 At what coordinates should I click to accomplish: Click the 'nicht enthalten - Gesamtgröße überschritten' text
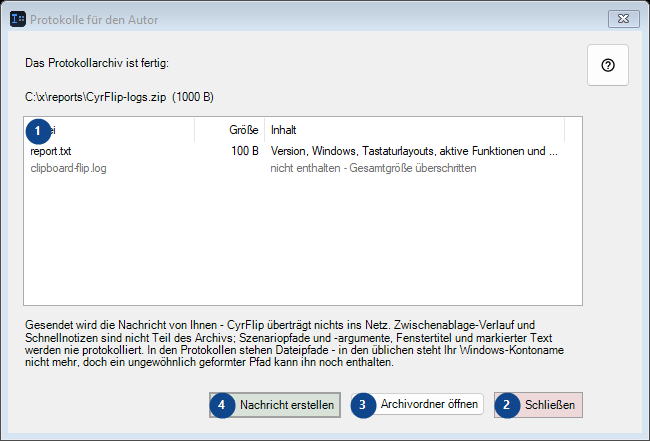coord(373,168)
